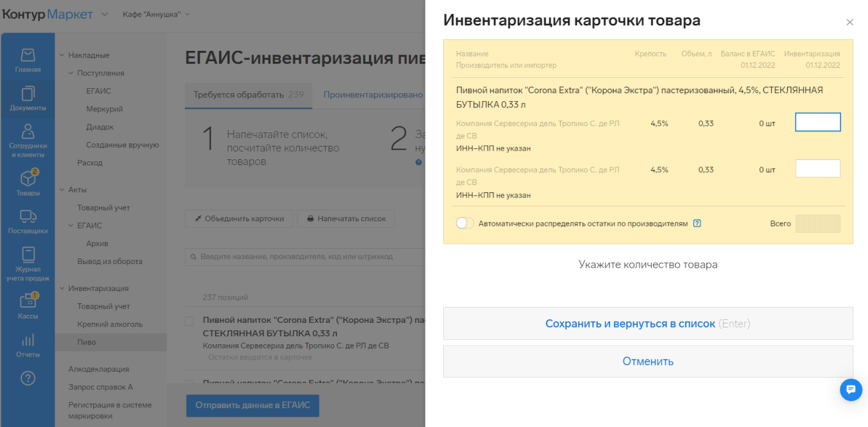Open Расход menu item
Image resolution: width=868 pixels, height=427 pixels.
pyautogui.click(x=90, y=163)
